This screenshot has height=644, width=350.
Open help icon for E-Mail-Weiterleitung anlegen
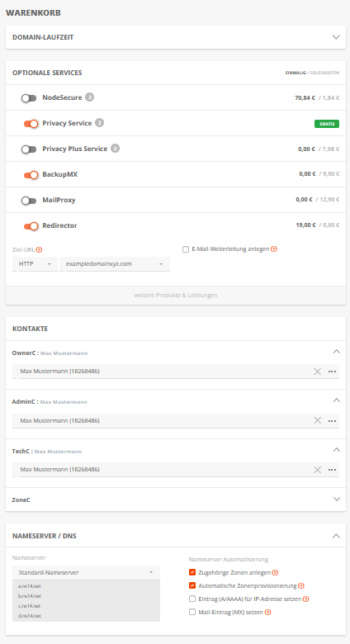pyautogui.click(x=274, y=249)
